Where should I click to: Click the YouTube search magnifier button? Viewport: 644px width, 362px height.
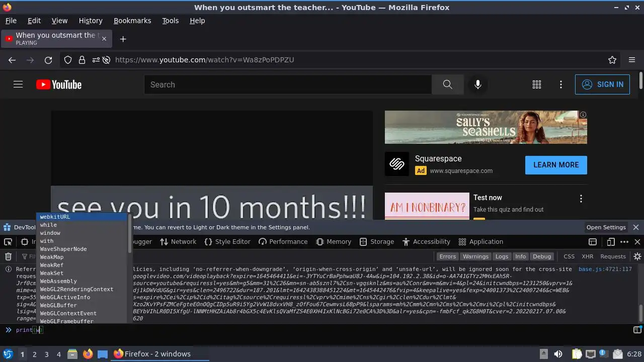tap(447, 84)
